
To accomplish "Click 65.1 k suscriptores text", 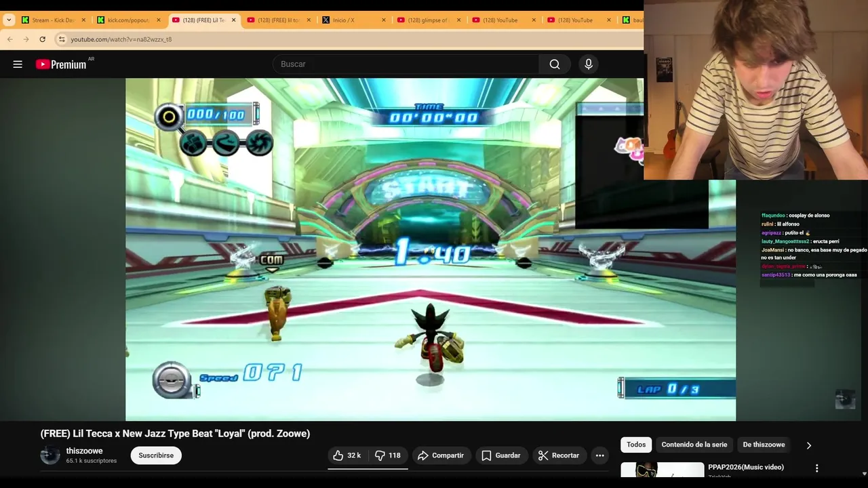I will pyautogui.click(x=92, y=461).
